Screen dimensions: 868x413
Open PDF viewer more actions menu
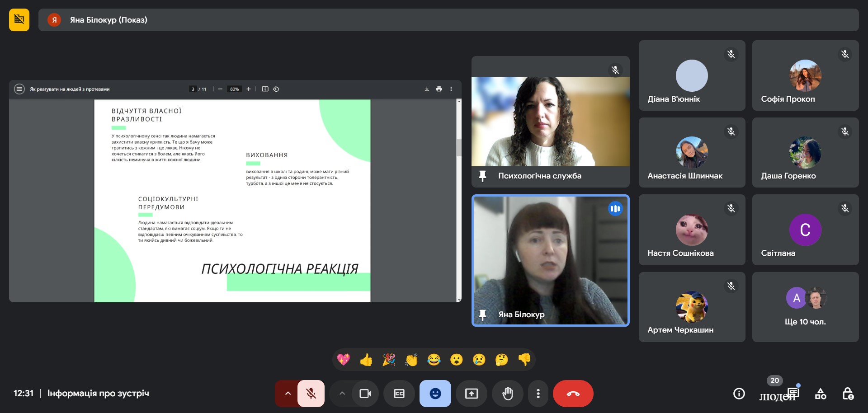(x=451, y=89)
